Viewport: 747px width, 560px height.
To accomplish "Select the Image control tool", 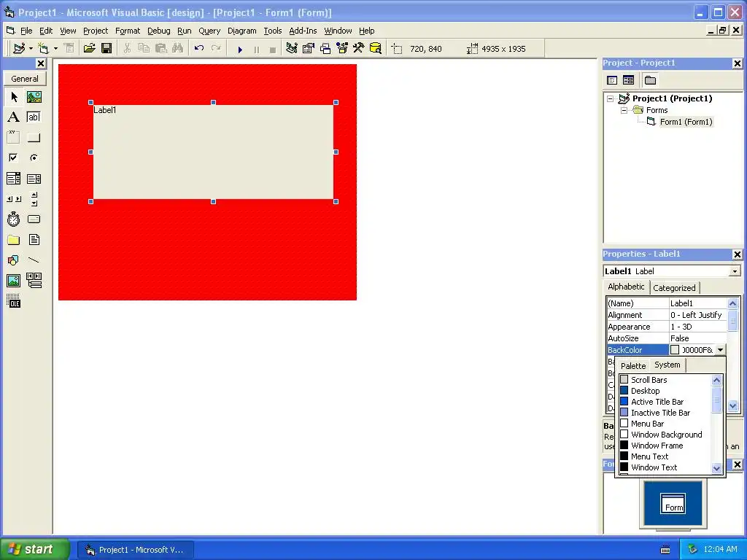I will 14,281.
